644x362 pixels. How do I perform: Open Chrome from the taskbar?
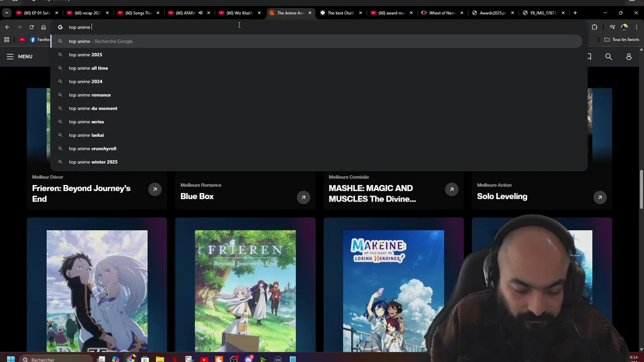131,359
